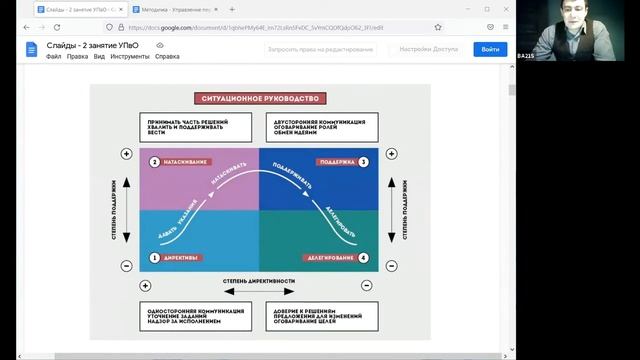Click the vertical scrollbar thumb

(x=512, y=90)
